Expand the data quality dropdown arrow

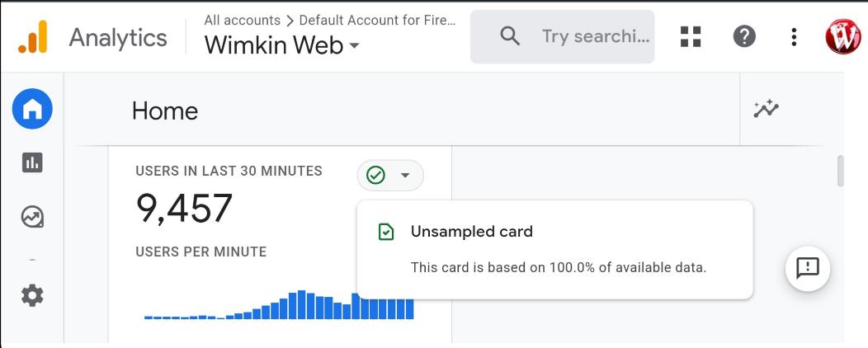[405, 175]
